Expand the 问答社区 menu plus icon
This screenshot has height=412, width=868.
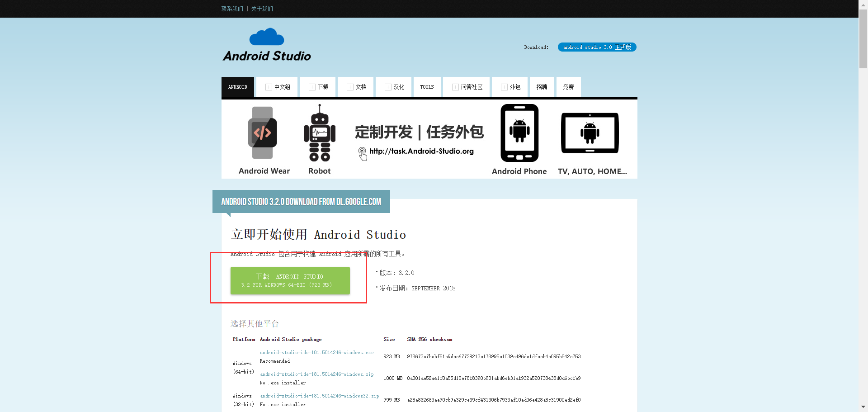point(455,87)
